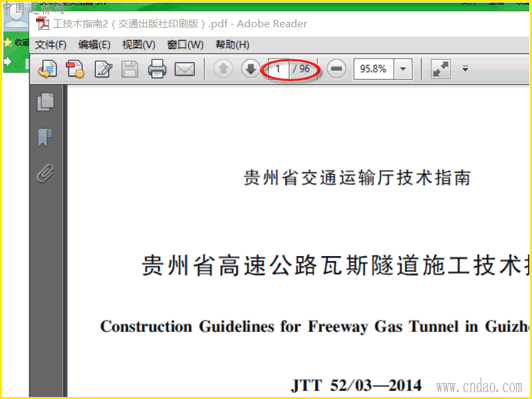532x399 pixels.
Task: Click the white arrow icon in the browser window
Action: (7, 62)
